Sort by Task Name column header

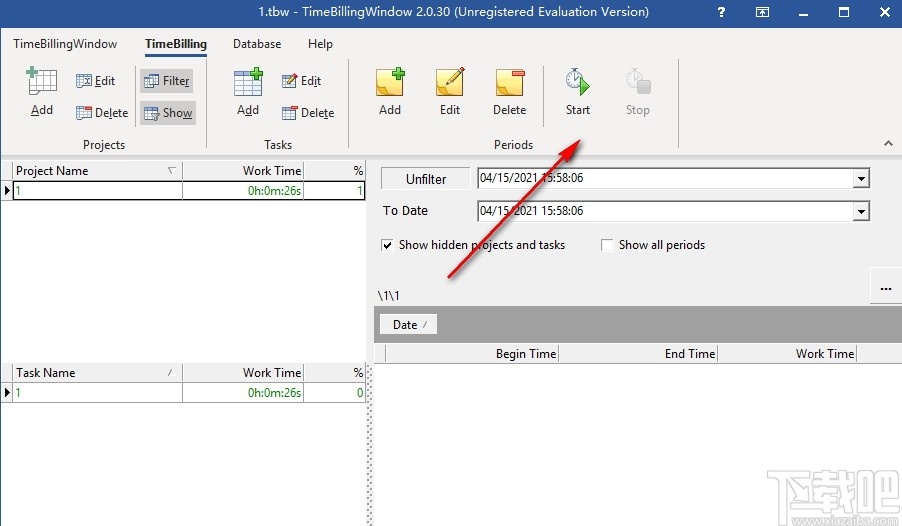pyautogui.click(x=97, y=373)
